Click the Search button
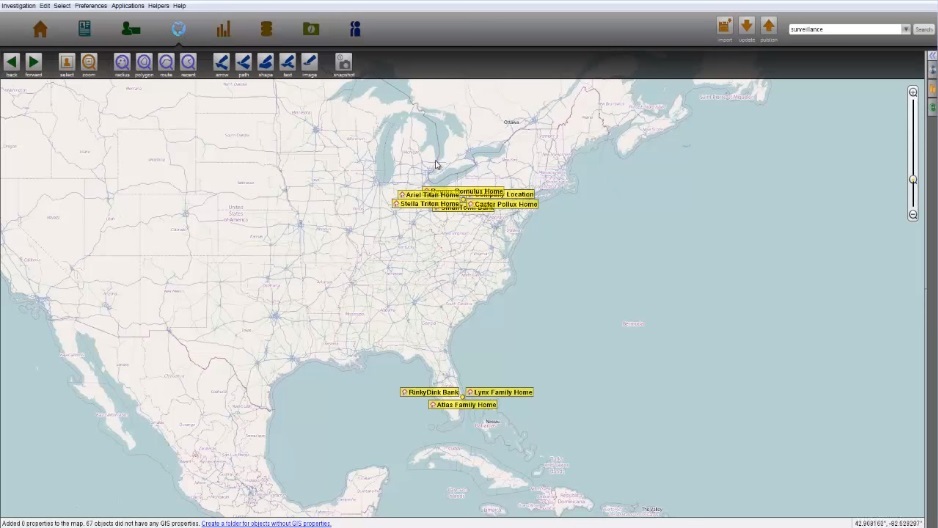Screen dimensions: 938x528 924,29
